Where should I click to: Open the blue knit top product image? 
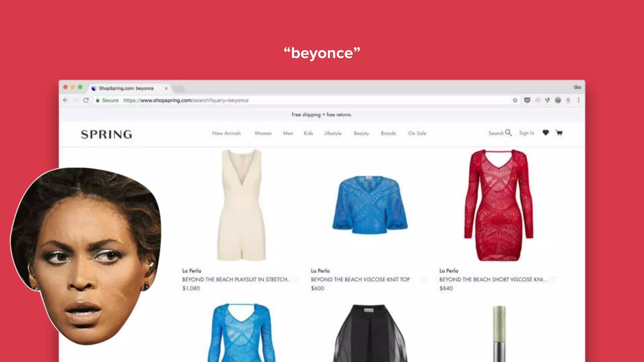pos(370,205)
